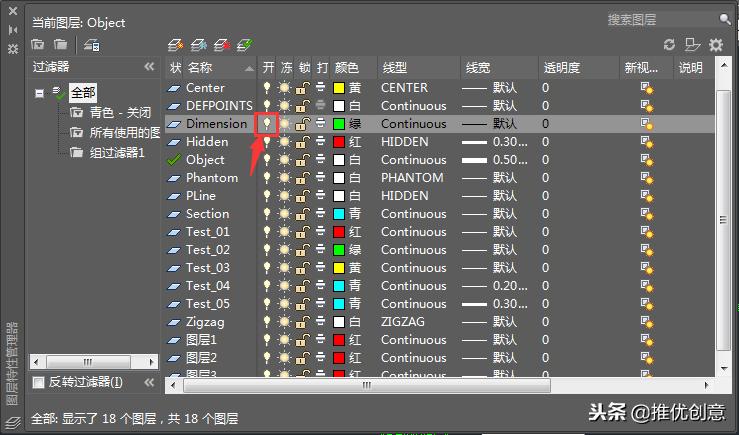Screen dimensions: 739x435
Task: Turn off Test_02 layer light bulb
Action: 267,250
